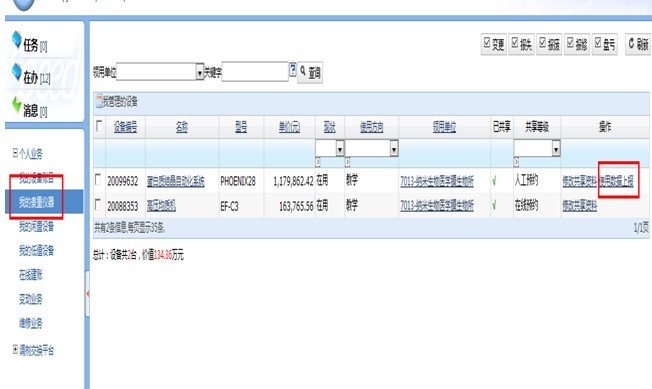Open 维修业务 in the sidebar
Screen dimensions: 652x389
[x=30, y=323]
